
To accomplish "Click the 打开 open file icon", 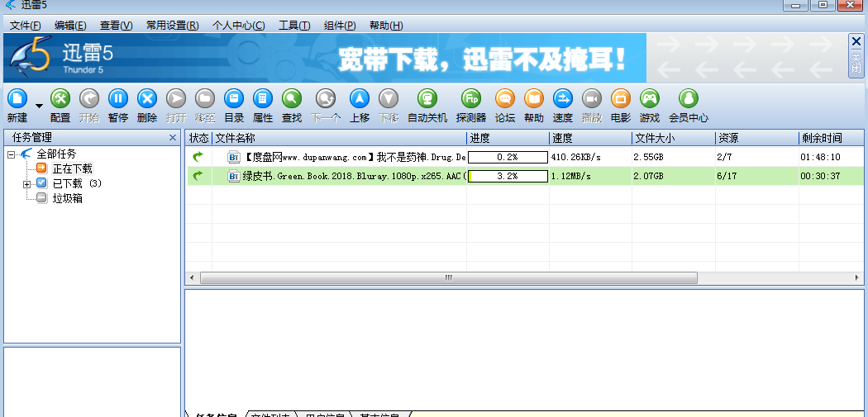I will [176, 100].
